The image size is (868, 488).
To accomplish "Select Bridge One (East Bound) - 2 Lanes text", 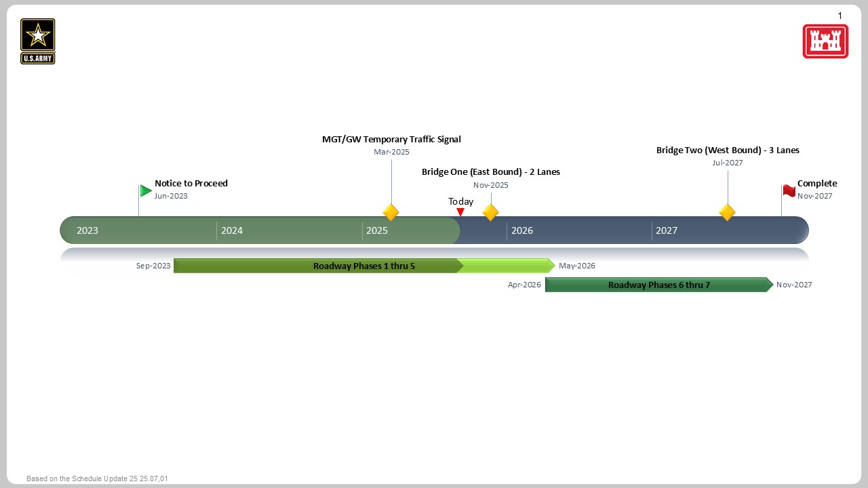I will click(x=491, y=171).
